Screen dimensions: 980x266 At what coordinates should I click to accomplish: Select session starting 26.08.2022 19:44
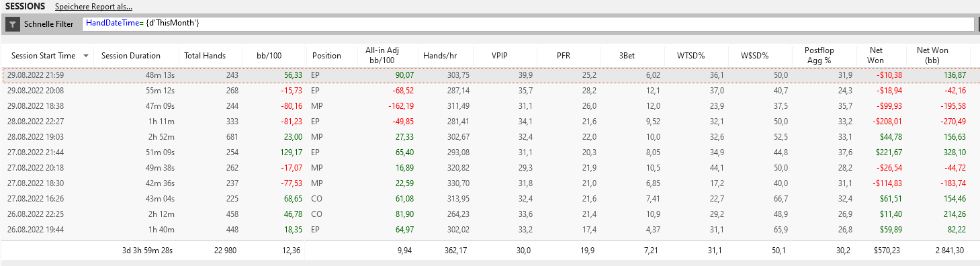click(490, 230)
